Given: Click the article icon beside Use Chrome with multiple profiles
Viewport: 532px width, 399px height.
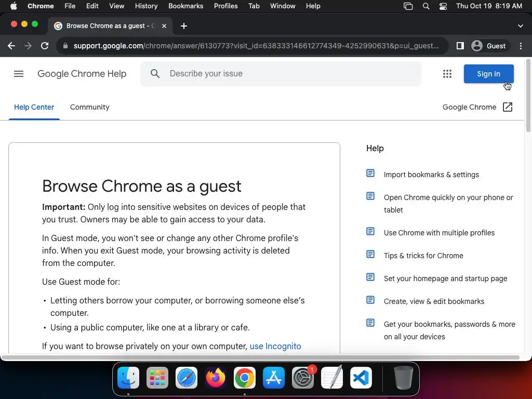Looking at the screenshot, I should [370, 231].
